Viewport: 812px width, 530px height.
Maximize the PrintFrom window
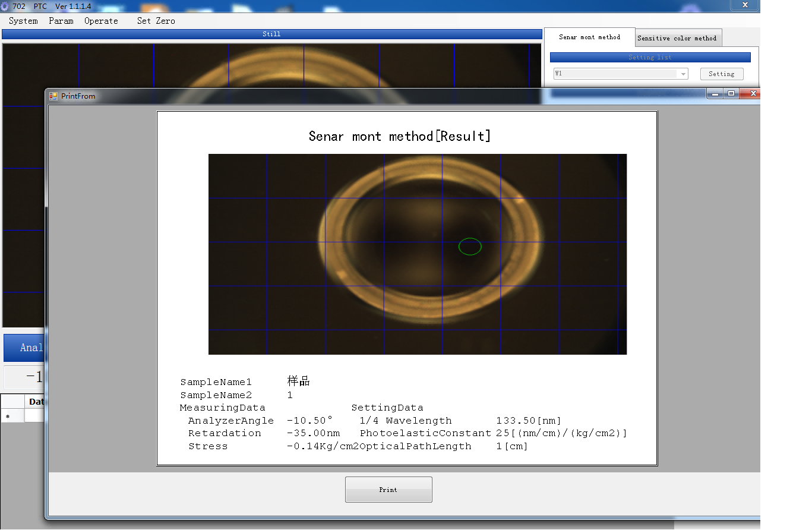[731, 94]
